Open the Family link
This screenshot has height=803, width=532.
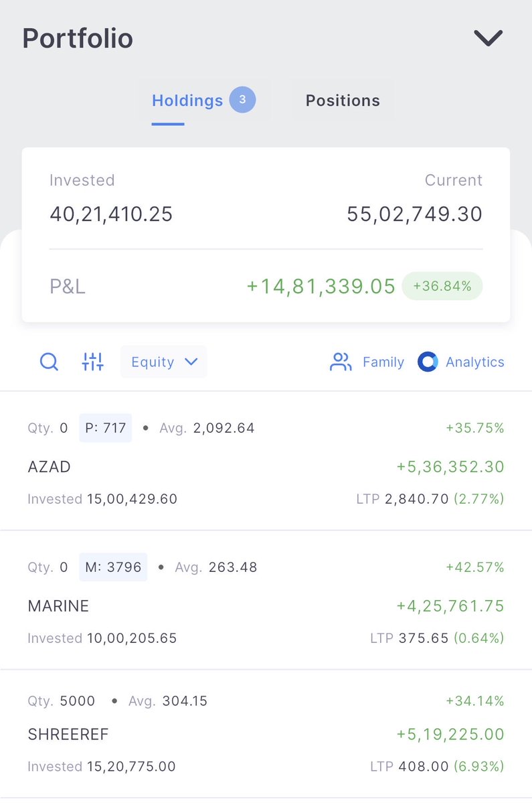click(383, 362)
